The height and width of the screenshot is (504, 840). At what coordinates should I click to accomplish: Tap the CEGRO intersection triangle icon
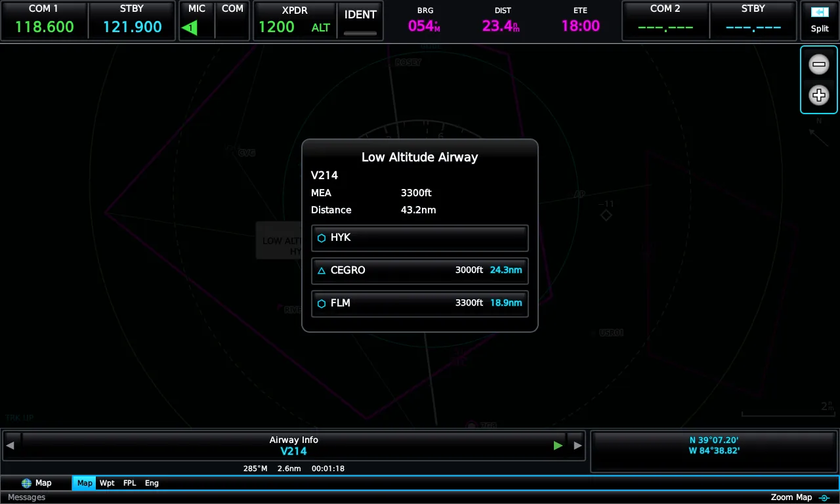coord(322,271)
